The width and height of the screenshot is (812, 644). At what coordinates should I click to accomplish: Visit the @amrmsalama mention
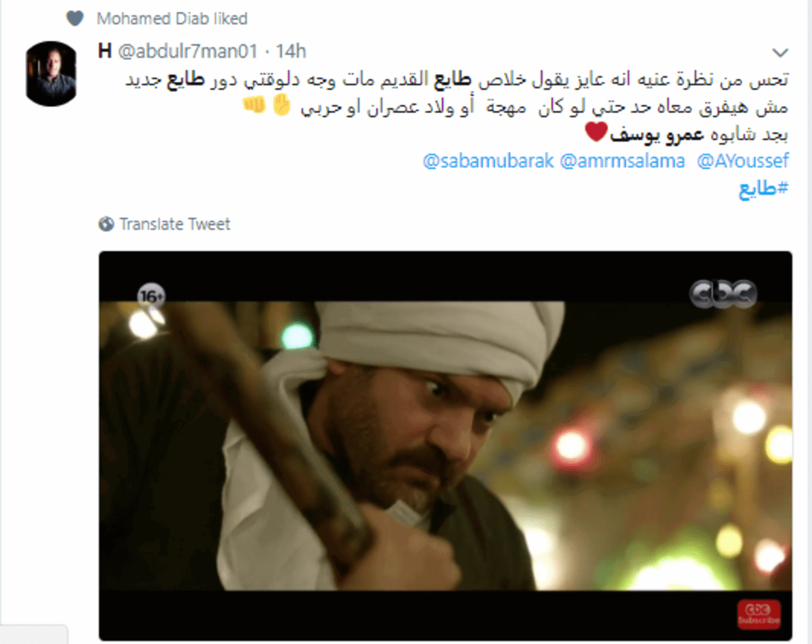click(623, 162)
